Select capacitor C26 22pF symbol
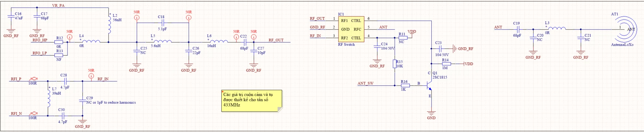 pyautogui.click(x=189, y=51)
